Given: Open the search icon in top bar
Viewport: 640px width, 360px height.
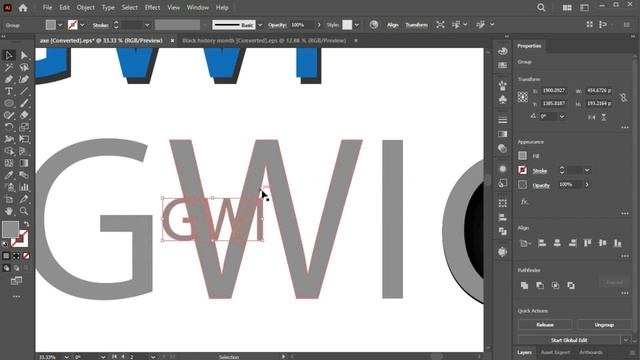Looking at the screenshot, I should (x=541, y=8).
